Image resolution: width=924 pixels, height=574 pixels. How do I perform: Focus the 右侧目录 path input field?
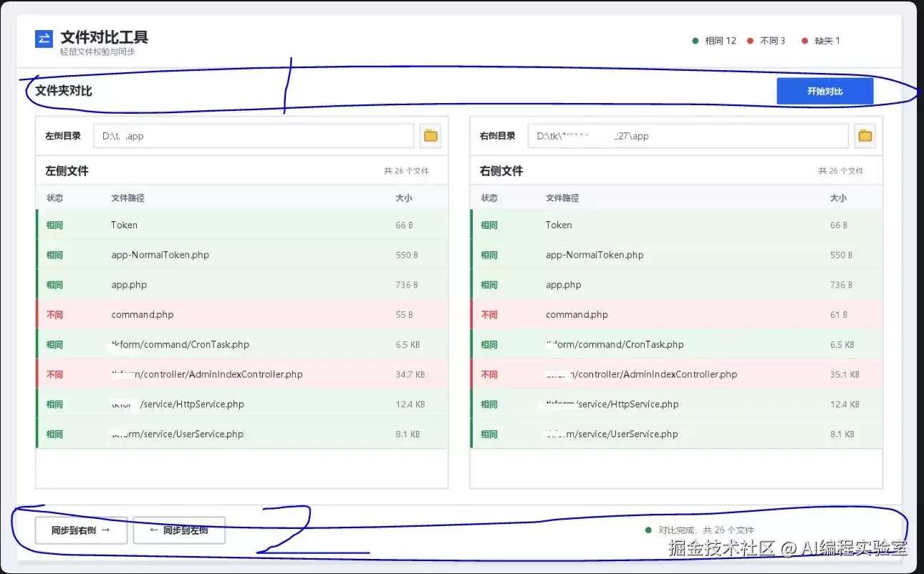(x=688, y=136)
